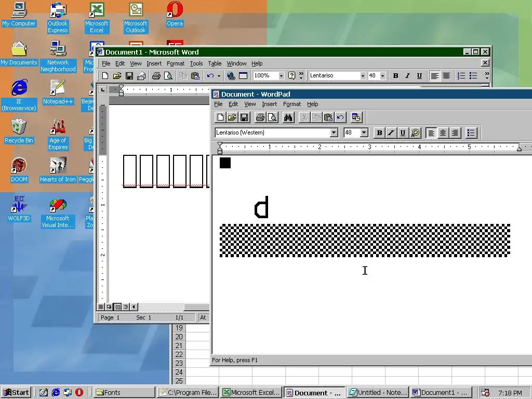The width and height of the screenshot is (532, 399).
Task: Open font size 48 dropdown in WordPad
Action: pyautogui.click(x=364, y=132)
